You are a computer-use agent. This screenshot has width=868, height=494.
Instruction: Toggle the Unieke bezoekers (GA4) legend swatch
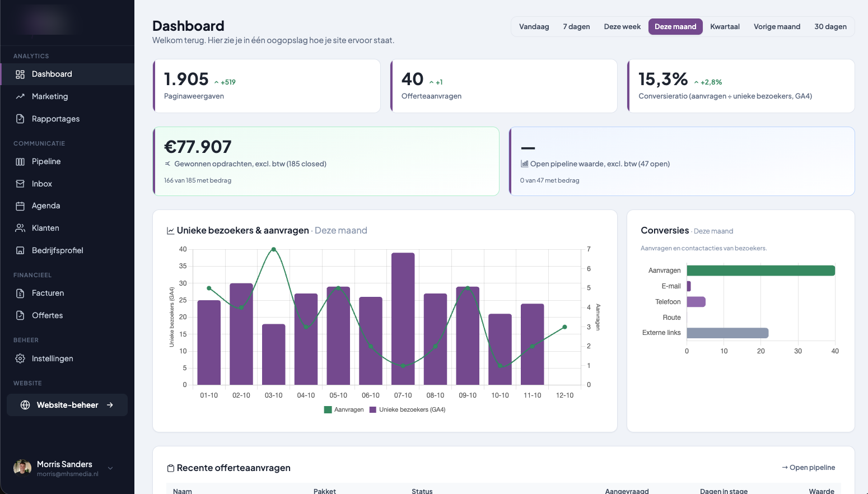click(x=373, y=410)
